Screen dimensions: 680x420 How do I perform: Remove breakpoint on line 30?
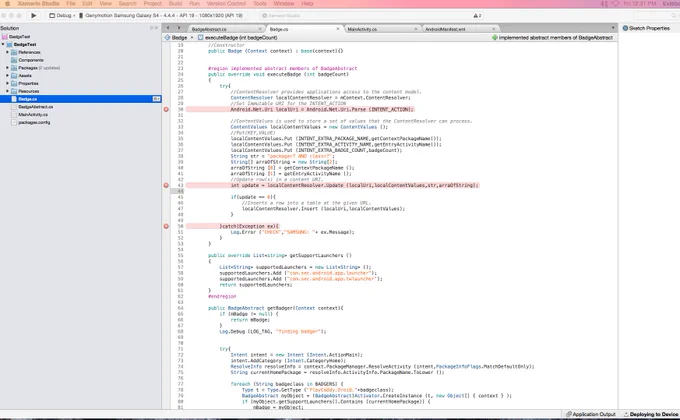[x=166, y=109]
